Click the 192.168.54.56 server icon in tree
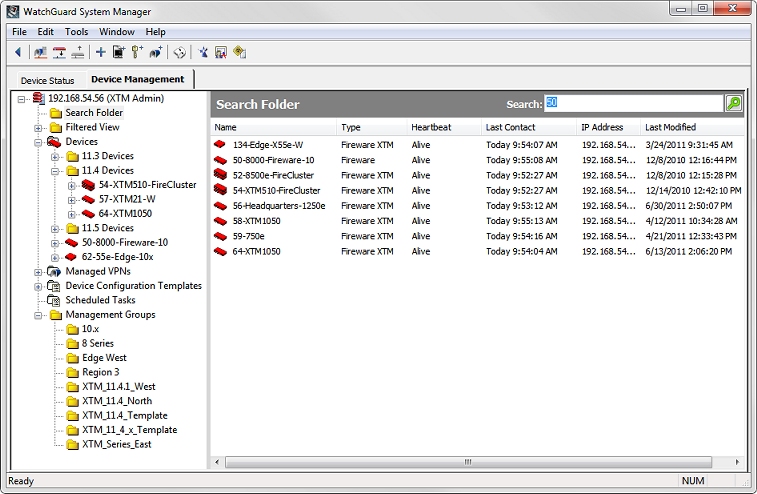 [x=39, y=98]
